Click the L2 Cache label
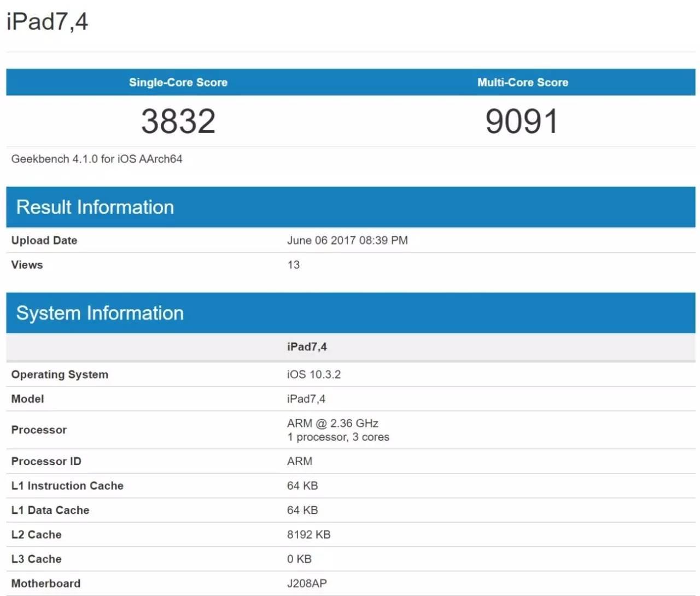 pos(36,535)
